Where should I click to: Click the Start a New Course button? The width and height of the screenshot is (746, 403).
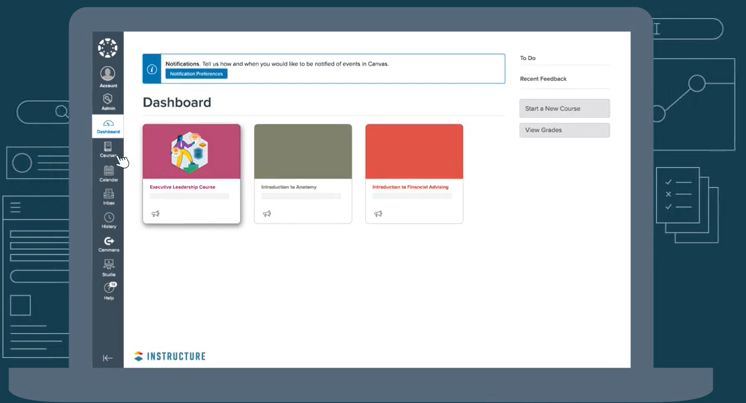click(564, 108)
